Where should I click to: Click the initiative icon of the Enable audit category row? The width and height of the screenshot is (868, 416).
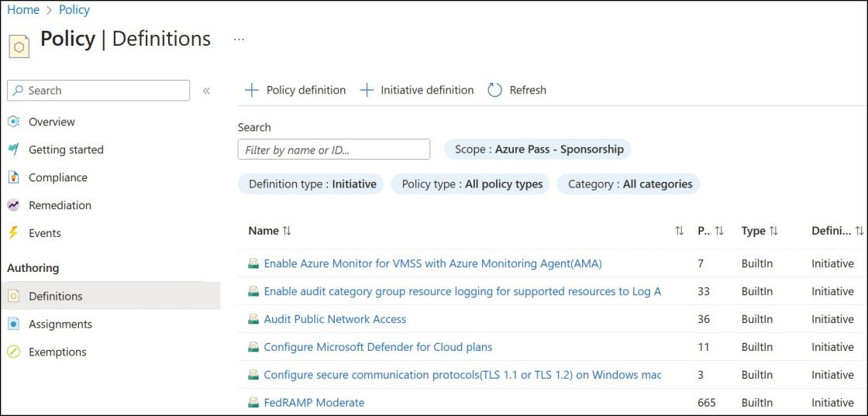coord(253,291)
